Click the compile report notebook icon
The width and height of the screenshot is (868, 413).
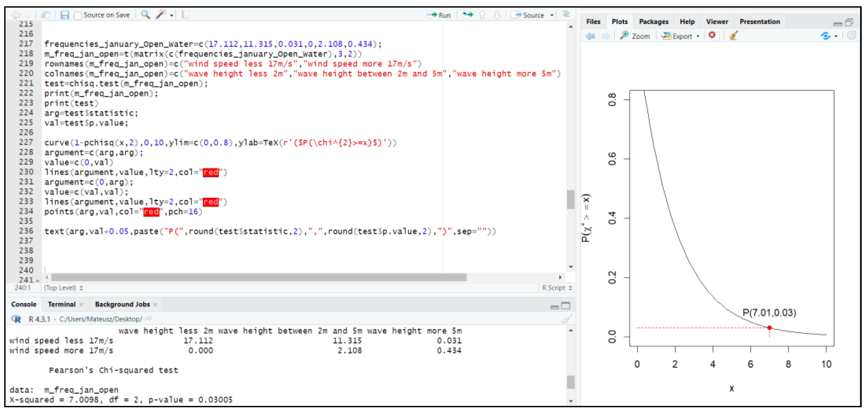click(186, 15)
